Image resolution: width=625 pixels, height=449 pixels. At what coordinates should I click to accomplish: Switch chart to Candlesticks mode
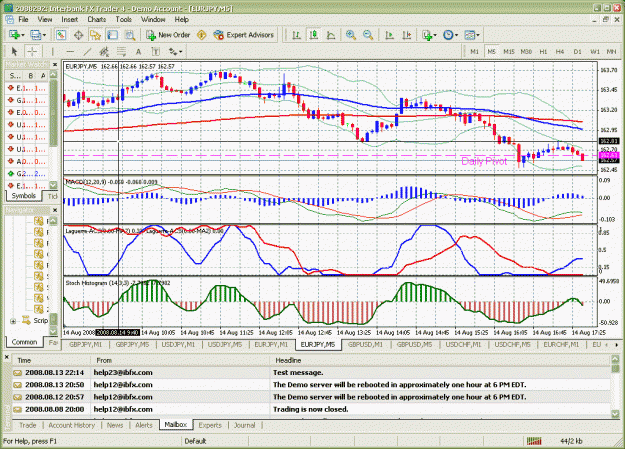point(314,35)
